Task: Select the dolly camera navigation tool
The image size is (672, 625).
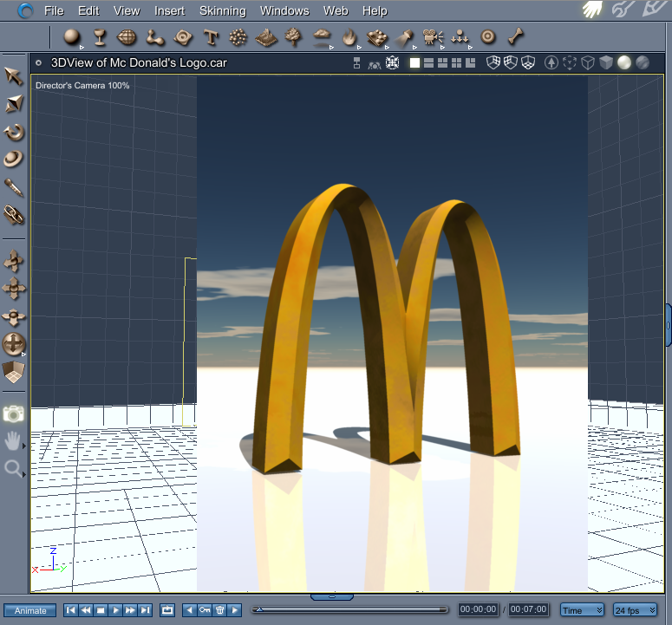Action: [14, 261]
